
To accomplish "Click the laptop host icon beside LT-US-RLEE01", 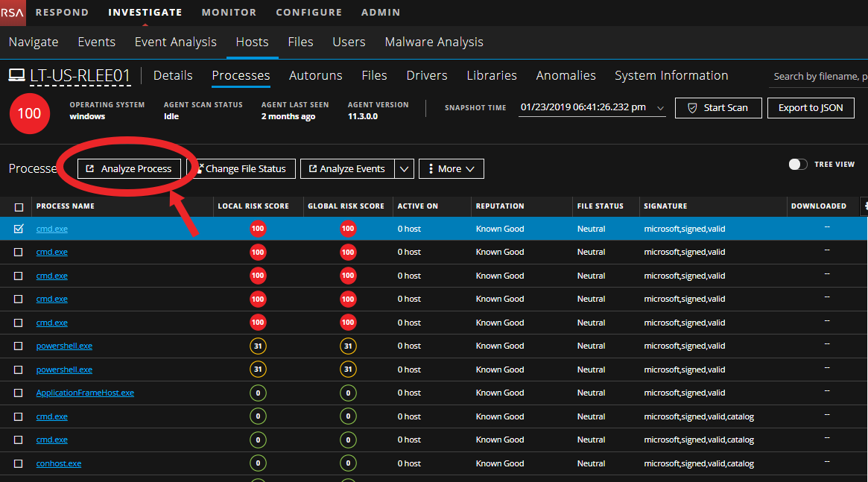I will (16, 75).
